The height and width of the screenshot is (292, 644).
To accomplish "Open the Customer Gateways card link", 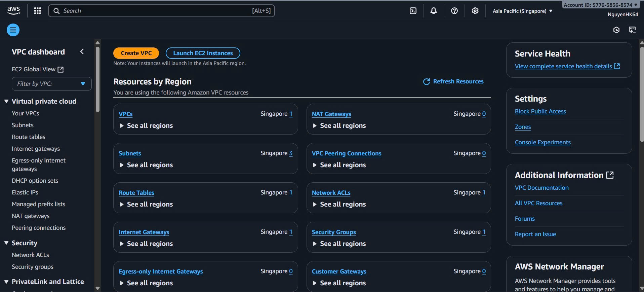I will (339, 271).
